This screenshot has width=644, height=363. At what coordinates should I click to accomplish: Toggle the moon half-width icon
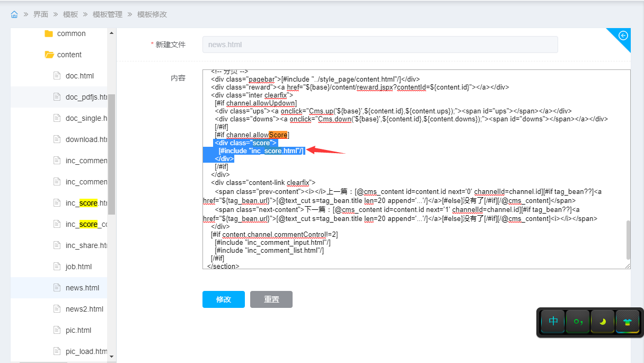(603, 321)
